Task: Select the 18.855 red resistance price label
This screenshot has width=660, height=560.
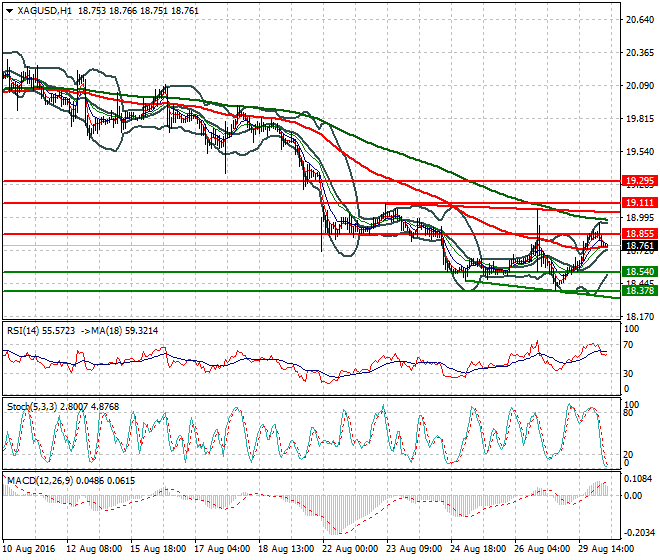Action: click(640, 234)
